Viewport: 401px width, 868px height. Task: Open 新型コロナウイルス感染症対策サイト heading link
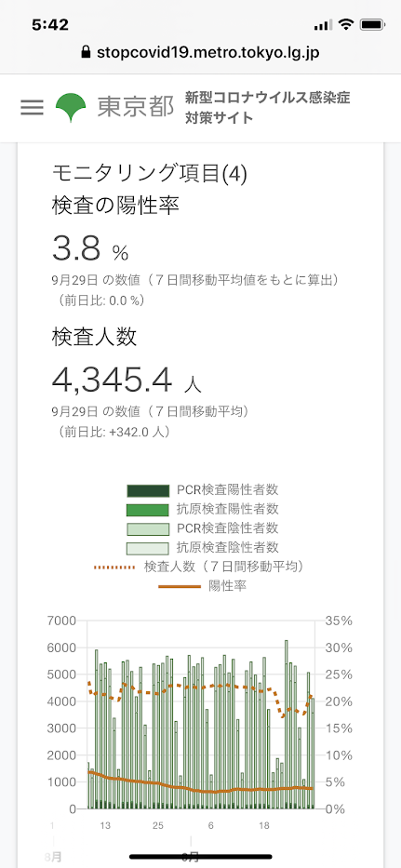click(x=268, y=107)
